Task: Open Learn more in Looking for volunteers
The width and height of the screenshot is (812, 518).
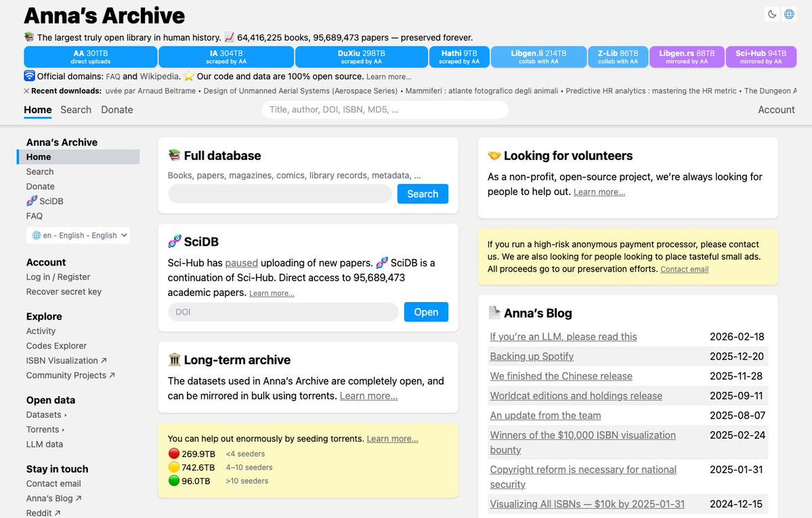Action: (599, 192)
